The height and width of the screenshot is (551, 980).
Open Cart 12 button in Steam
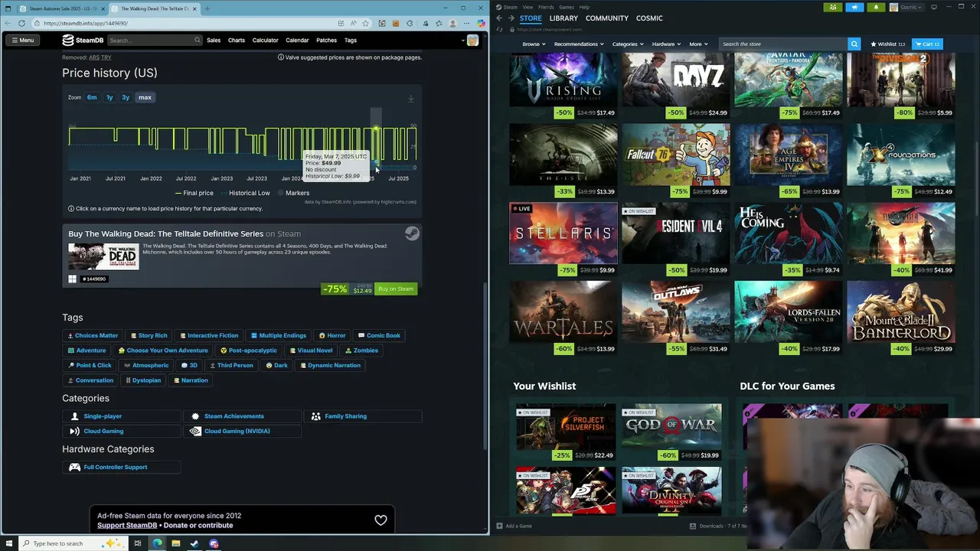click(927, 44)
